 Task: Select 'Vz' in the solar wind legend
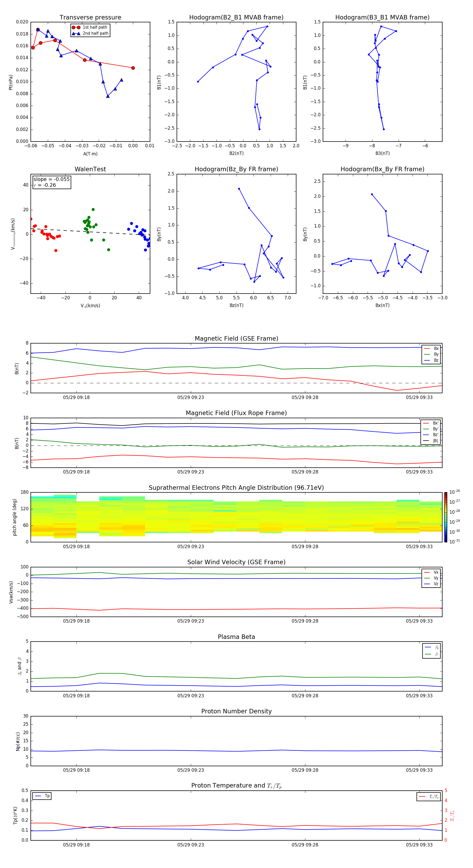pos(431,584)
